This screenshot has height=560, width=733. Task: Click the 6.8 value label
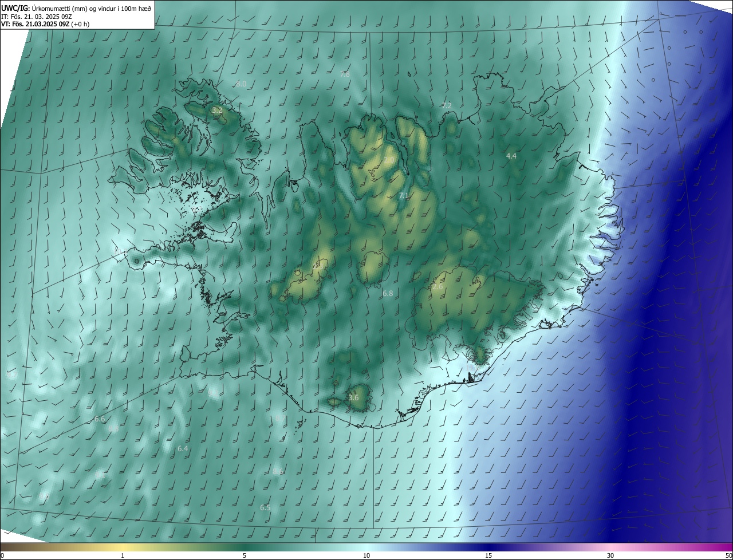pyautogui.click(x=388, y=293)
